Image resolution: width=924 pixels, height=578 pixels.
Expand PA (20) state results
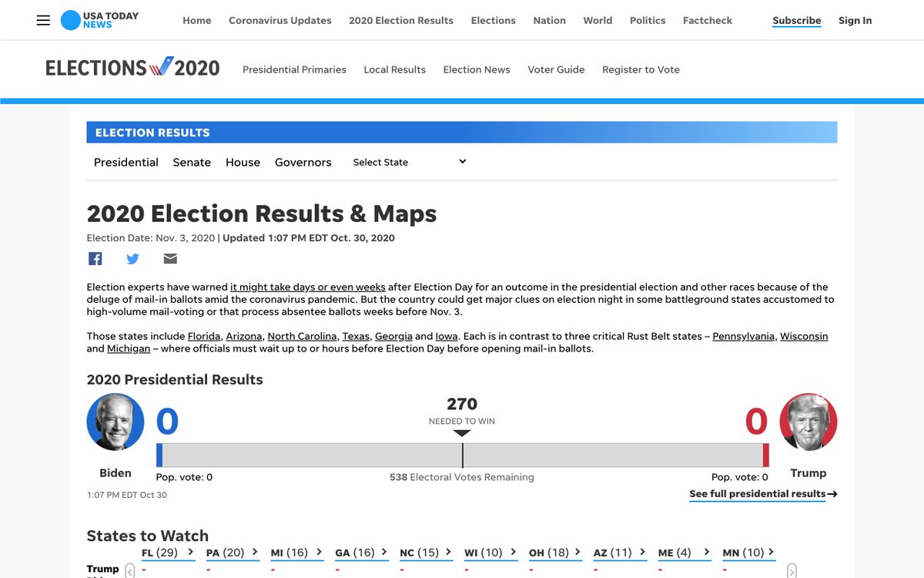coord(233,553)
